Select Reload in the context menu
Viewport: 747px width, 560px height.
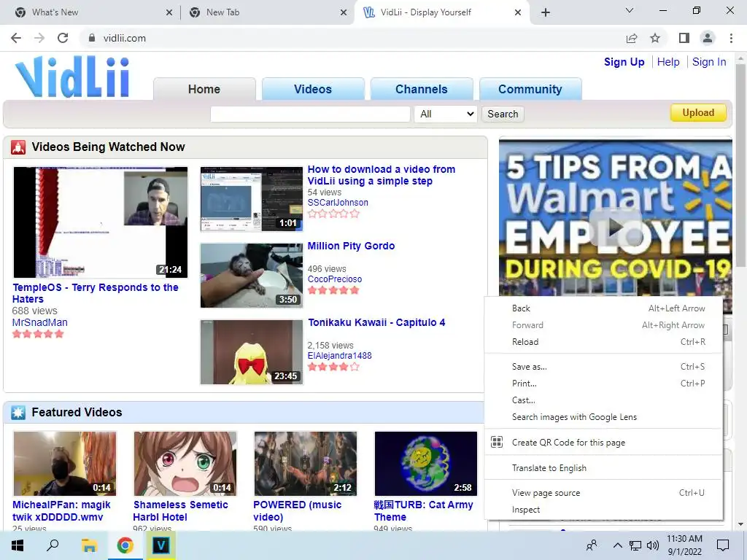point(603,342)
